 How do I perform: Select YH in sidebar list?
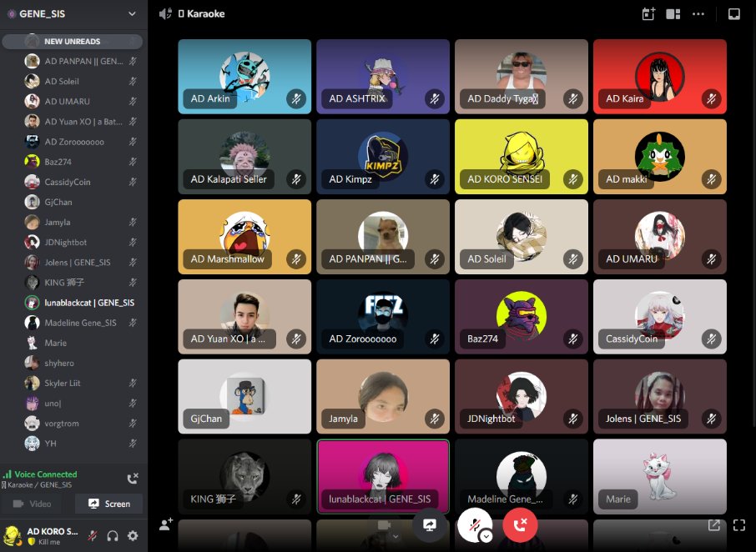pos(81,444)
